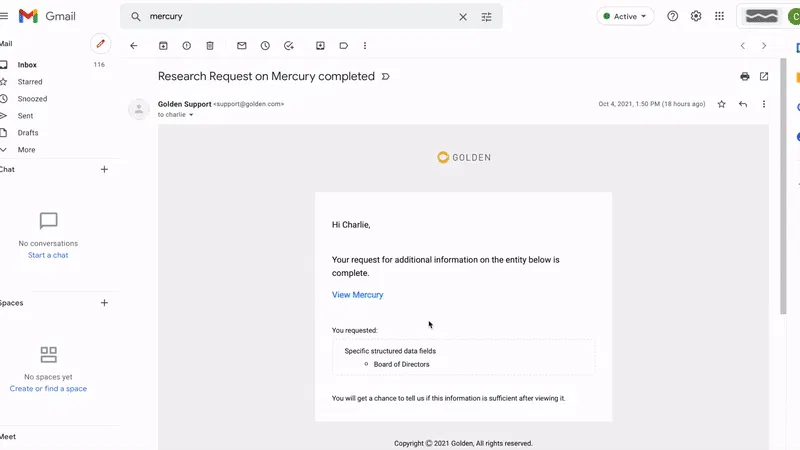Open the Sent folder

coord(26,116)
